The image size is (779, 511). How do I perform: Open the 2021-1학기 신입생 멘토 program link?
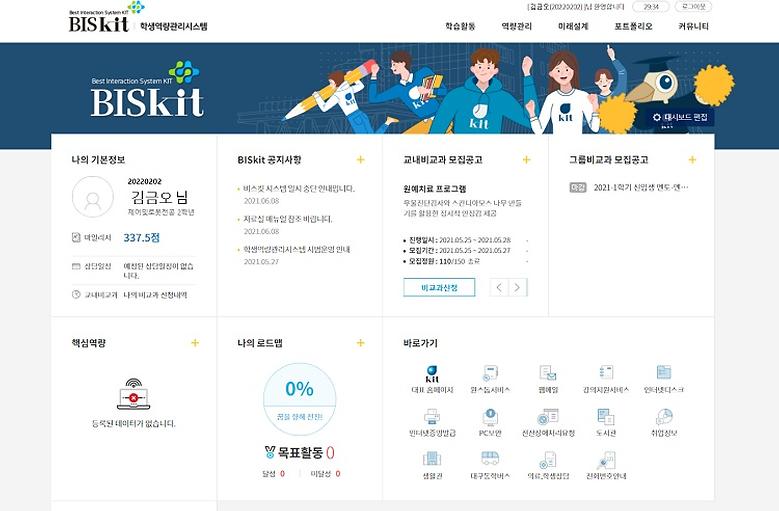pyautogui.click(x=641, y=187)
